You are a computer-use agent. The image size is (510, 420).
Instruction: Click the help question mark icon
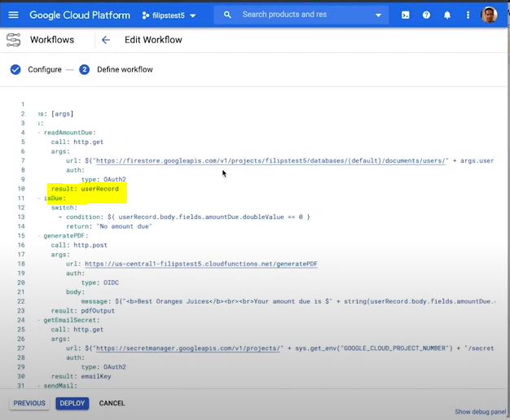click(x=426, y=15)
